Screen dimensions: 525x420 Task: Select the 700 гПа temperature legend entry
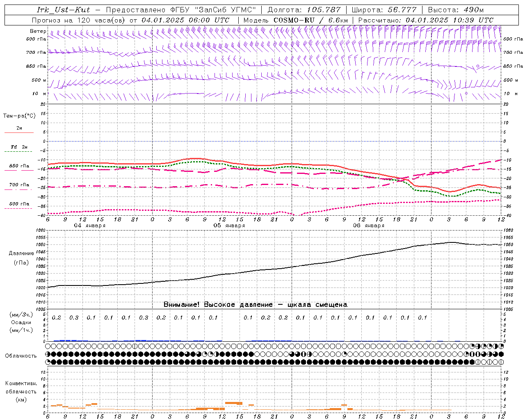tap(19, 185)
